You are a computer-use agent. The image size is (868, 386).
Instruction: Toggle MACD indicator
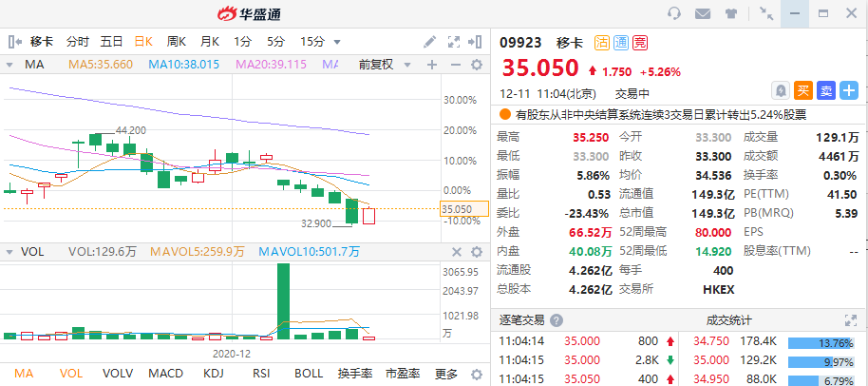pos(166,374)
